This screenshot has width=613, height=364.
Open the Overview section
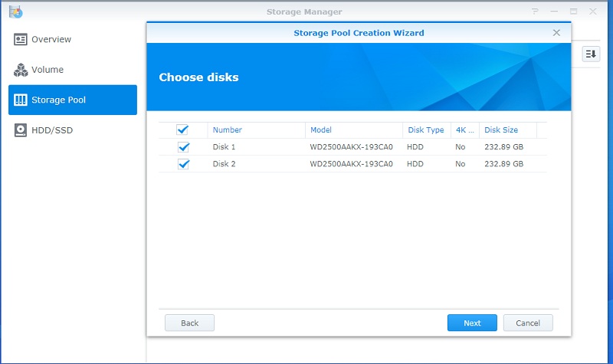(x=73, y=40)
